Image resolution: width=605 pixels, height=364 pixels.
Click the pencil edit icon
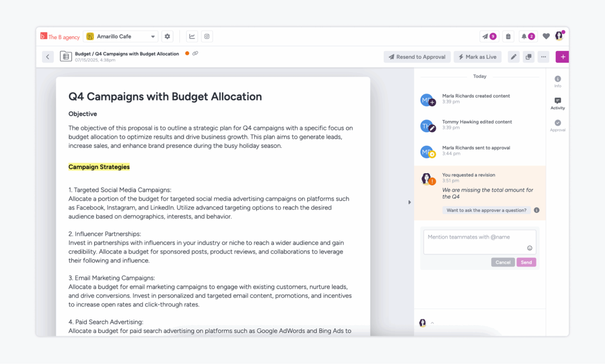pyautogui.click(x=514, y=57)
